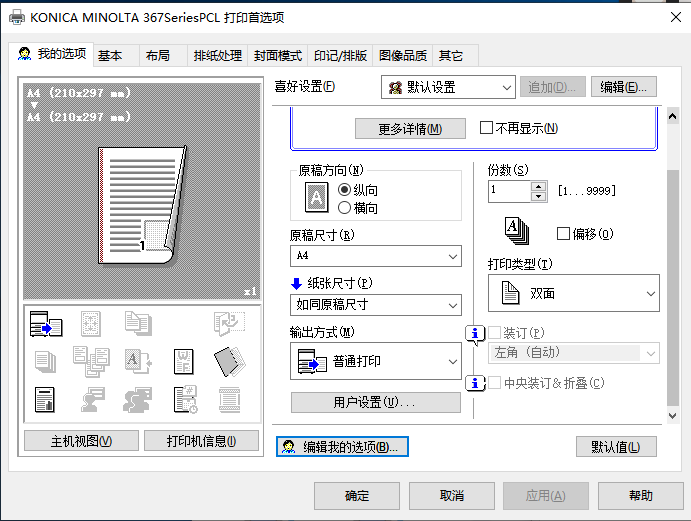Image resolution: width=691 pixels, height=521 pixels.
Task: Click the document with bar chart quality icon
Action: 45,400
